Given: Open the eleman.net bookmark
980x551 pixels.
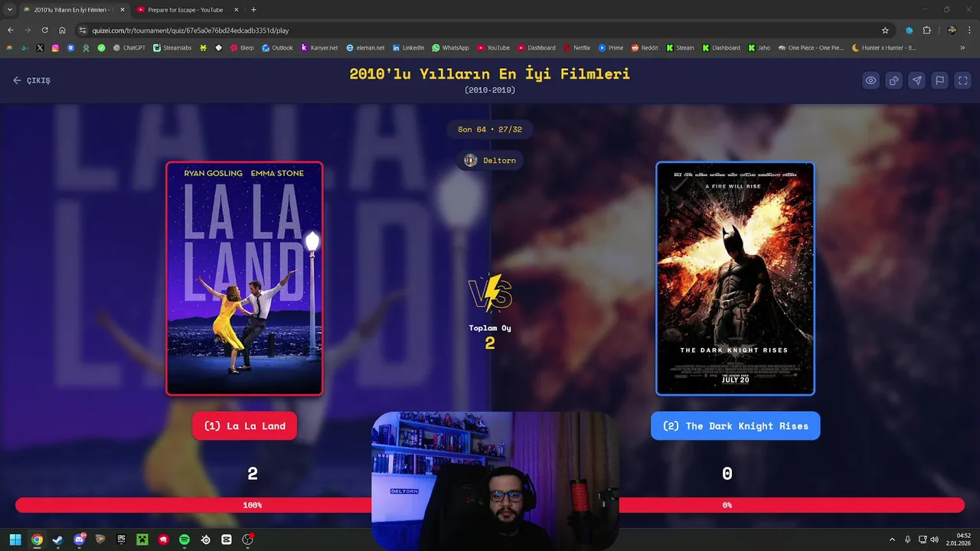Looking at the screenshot, I should coord(365,47).
